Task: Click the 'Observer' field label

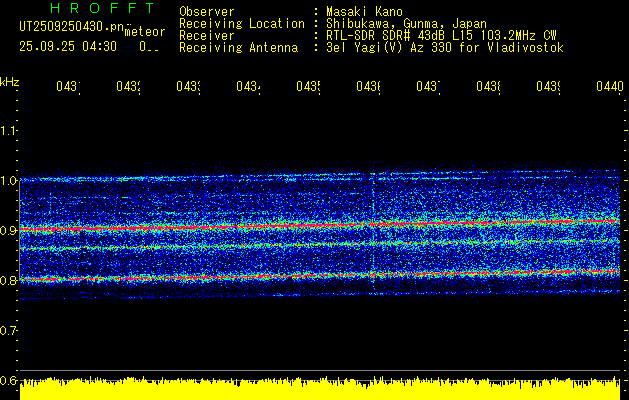Action: point(207,11)
